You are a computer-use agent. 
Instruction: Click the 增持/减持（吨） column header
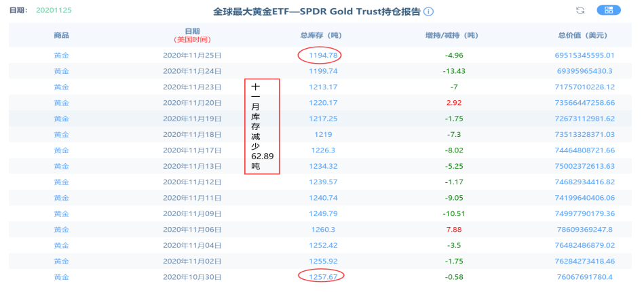(x=452, y=35)
